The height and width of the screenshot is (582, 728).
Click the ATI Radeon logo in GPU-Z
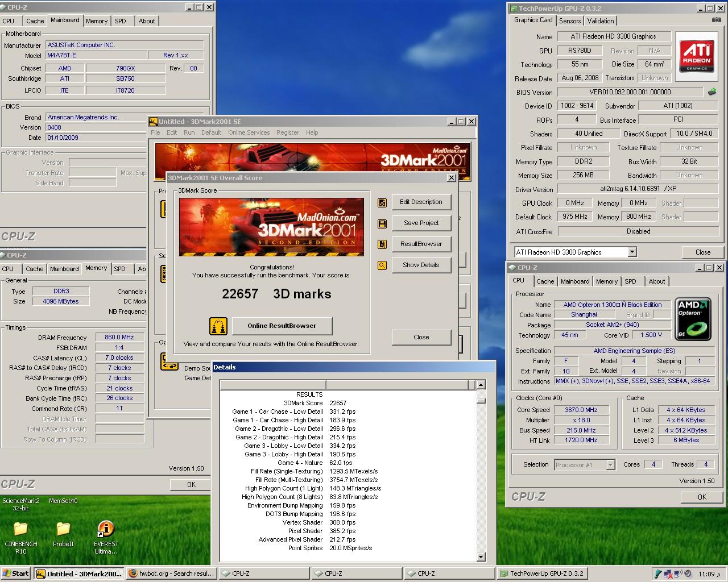(x=697, y=56)
